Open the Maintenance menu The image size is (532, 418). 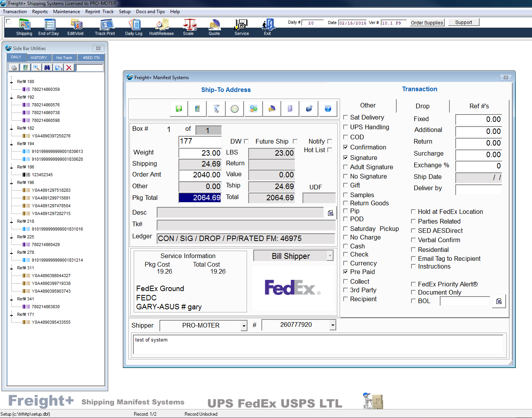67,12
